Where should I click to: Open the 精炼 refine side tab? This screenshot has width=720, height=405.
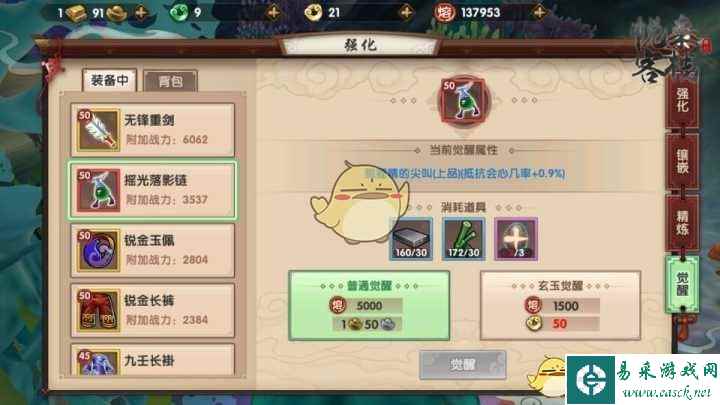pyautogui.click(x=682, y=223)
